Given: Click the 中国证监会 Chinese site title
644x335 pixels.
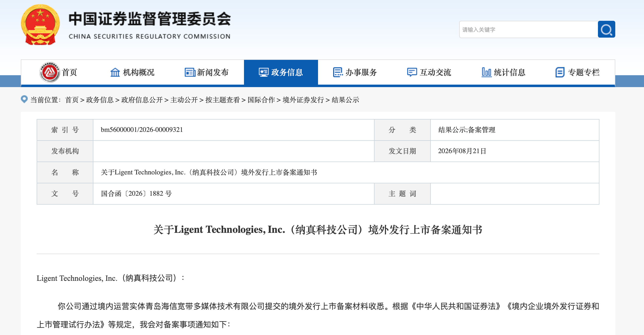Looking at the screenshot, I should point(150,19).
